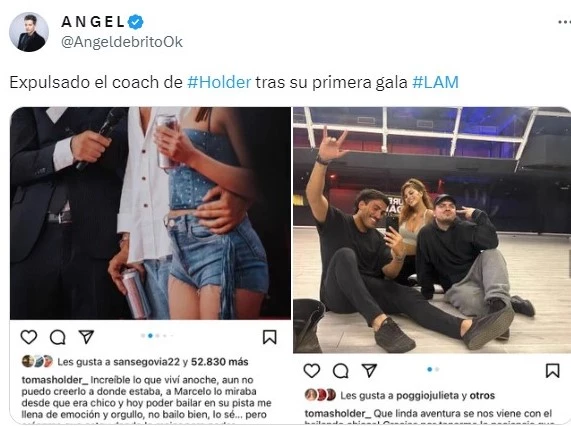This screenshot has height=426, width=571.
Task: Click poggiojulieta in the right likes line
Action: [x=428, y=395]
